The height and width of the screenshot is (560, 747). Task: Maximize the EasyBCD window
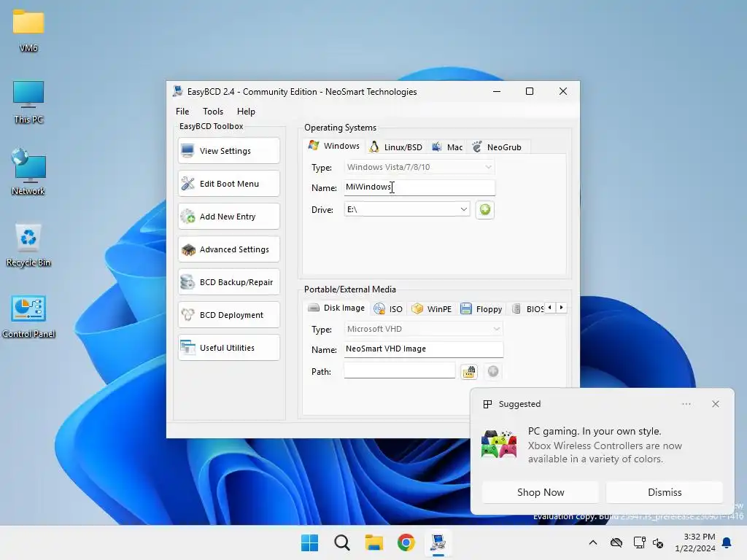coord(530,91)
